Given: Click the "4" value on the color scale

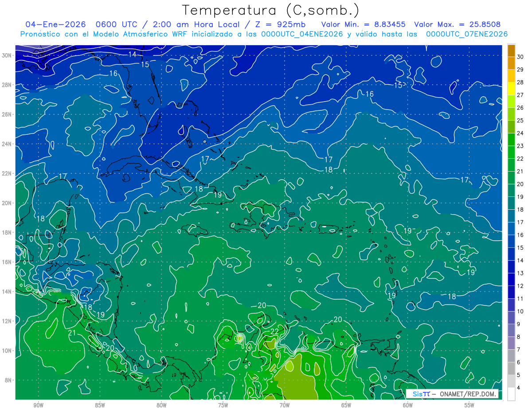Looking at the screenshot, I should (519, 388).
